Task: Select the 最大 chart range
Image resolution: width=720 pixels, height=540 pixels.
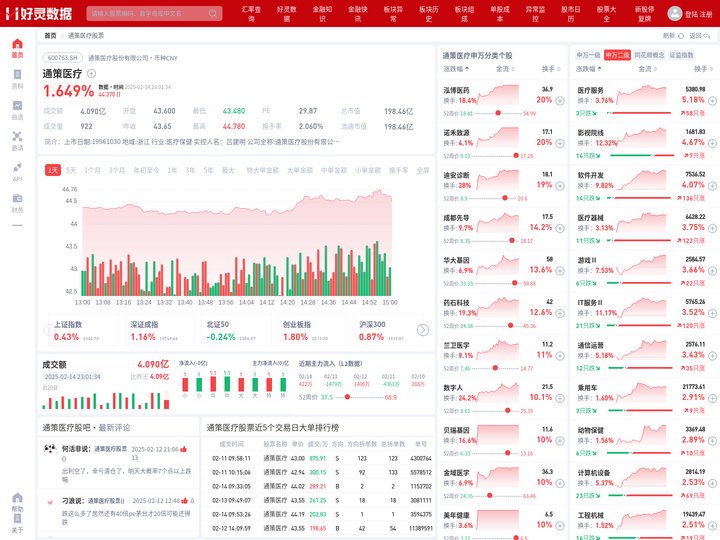Action: point(228,170)
